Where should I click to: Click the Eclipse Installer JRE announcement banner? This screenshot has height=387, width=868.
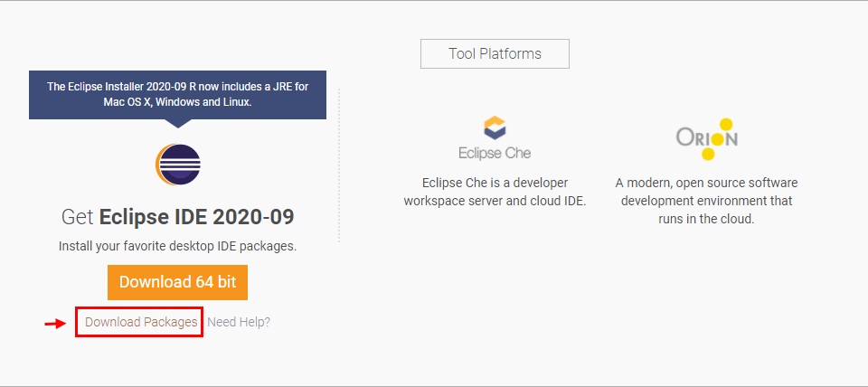click(x=178, y=95)
